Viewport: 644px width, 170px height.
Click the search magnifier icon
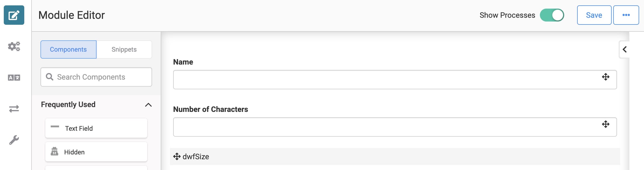click(x=49, y=77)
